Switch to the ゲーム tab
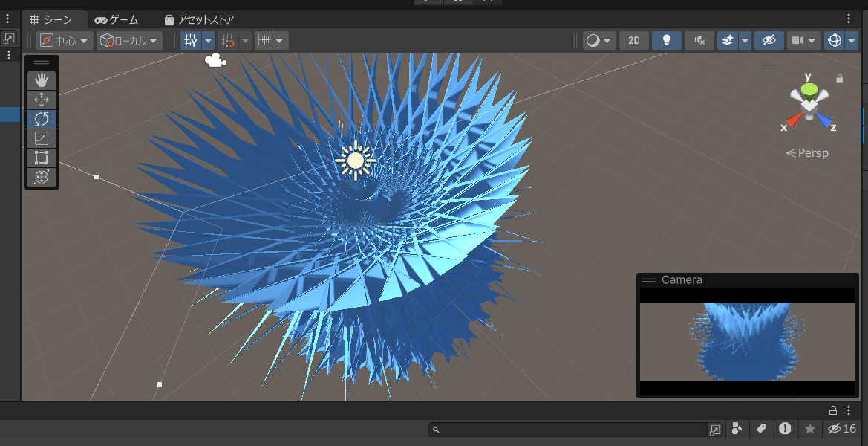This screenshot has height=446, width=868. [117, 20]
